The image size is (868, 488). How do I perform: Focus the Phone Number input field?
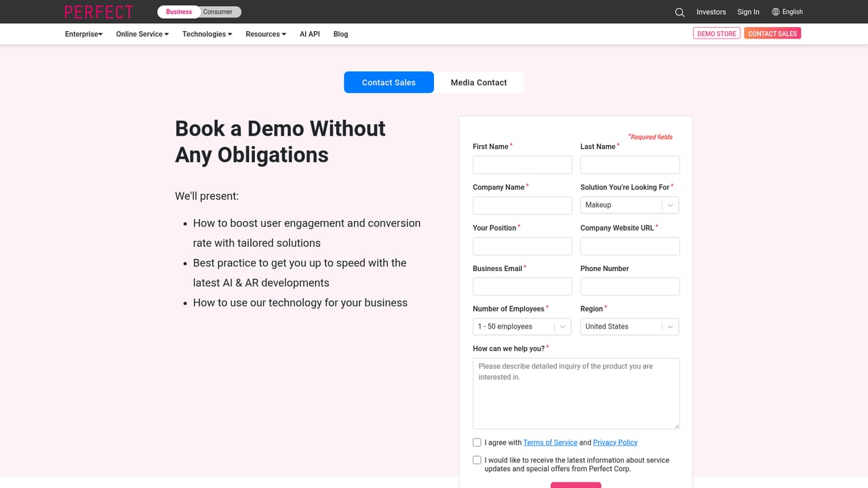coord(630,287)
